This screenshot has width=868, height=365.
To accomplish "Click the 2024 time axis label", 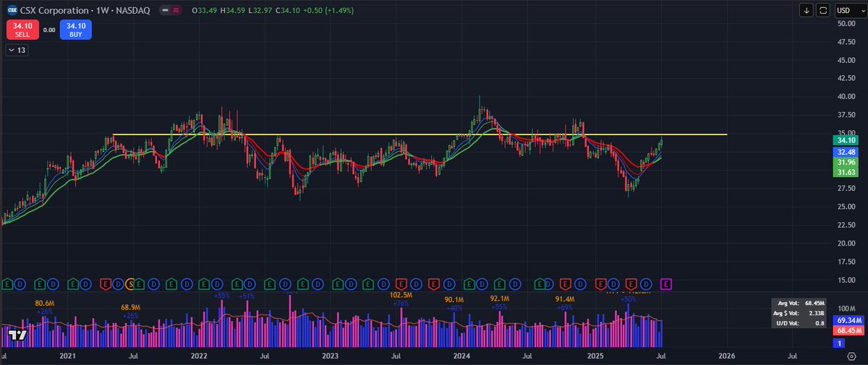I will pos(461,356).
